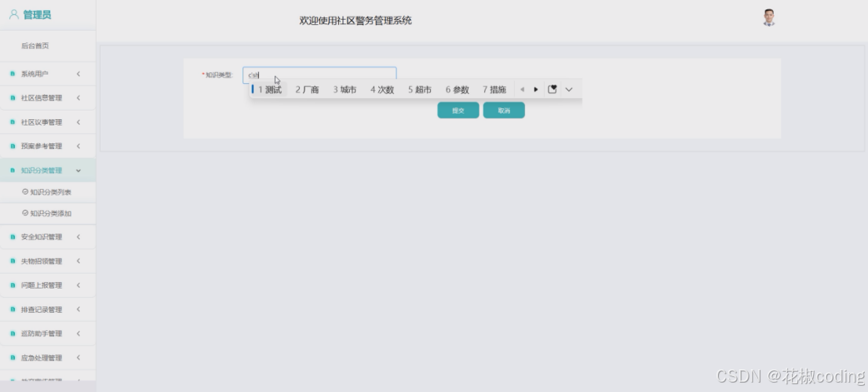The width and height of the screenshot is (868, 392).
Task: Select 安全知识管理 menu label
Action: coord(42,237)
